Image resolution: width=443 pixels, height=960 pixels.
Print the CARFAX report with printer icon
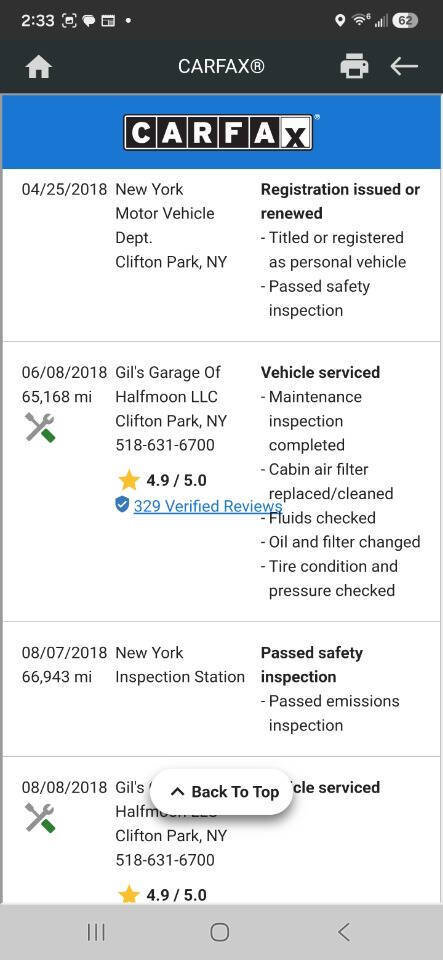(x=354, y=66)
